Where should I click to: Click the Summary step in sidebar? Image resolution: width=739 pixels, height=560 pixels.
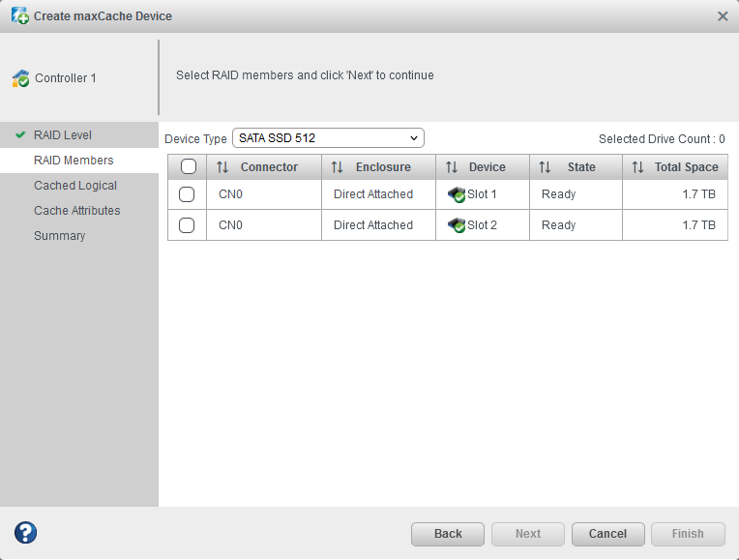pyautogui.click(x=59, y=236)
